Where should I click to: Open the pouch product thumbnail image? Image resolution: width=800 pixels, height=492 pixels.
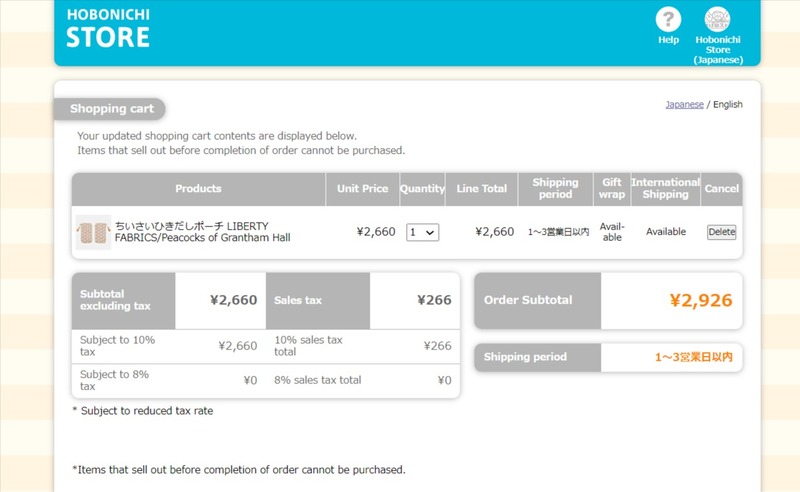pyautogui.click(x=93, y=232)
